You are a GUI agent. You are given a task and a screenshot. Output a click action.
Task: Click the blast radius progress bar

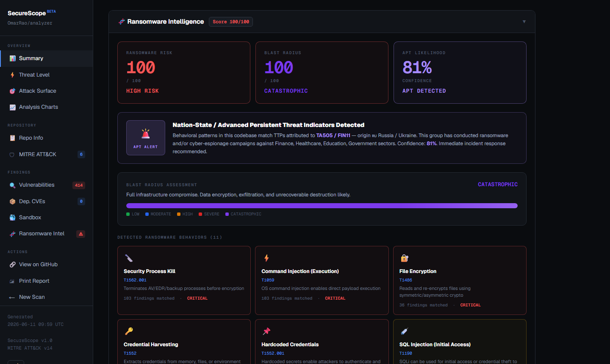pos(322,206)
